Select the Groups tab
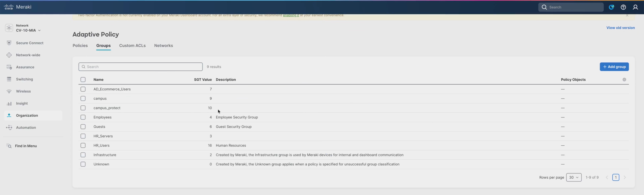The width and height of the screenshot is (644, 195). pyautogui.click(x=103, y=46)
